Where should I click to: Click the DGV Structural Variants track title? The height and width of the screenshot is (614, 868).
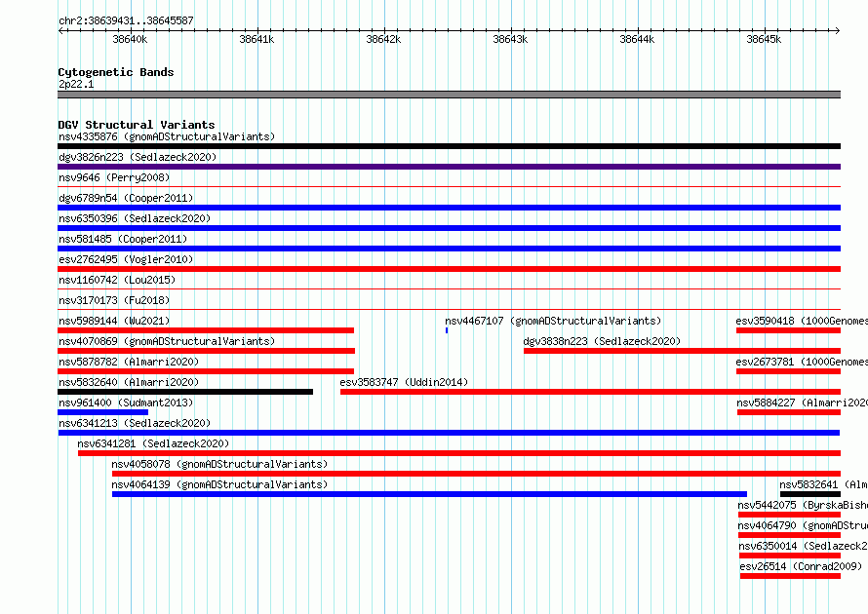[137, 125]
